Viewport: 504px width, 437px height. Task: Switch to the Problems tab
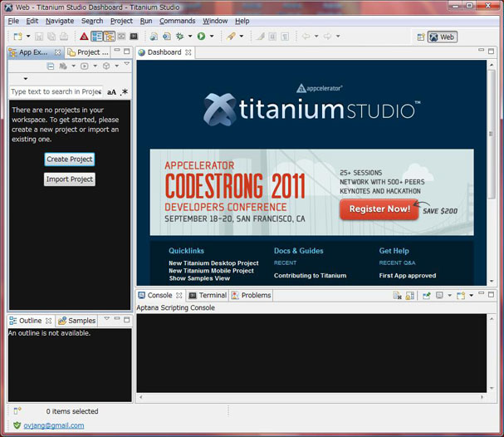(252, 295)
